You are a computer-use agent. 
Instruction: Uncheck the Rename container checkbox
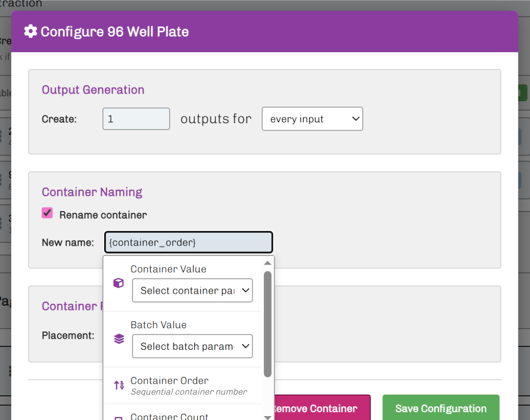[x=47, y=213]
